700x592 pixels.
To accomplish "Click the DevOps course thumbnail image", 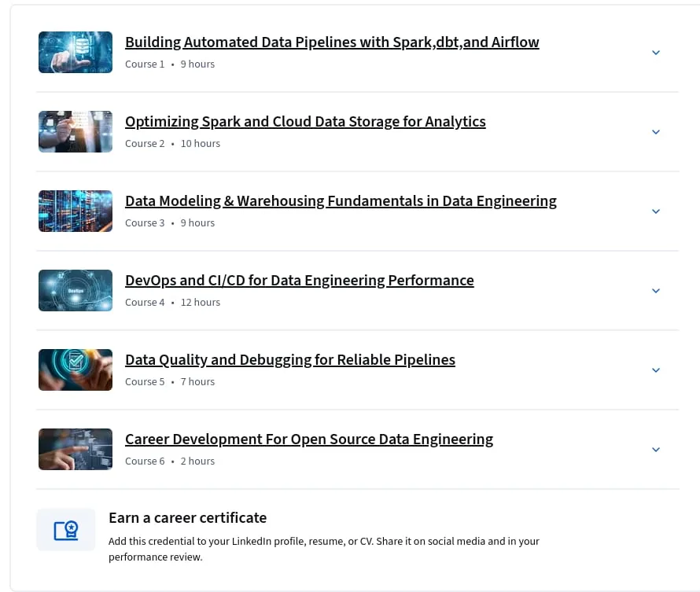I will point(76,290).
